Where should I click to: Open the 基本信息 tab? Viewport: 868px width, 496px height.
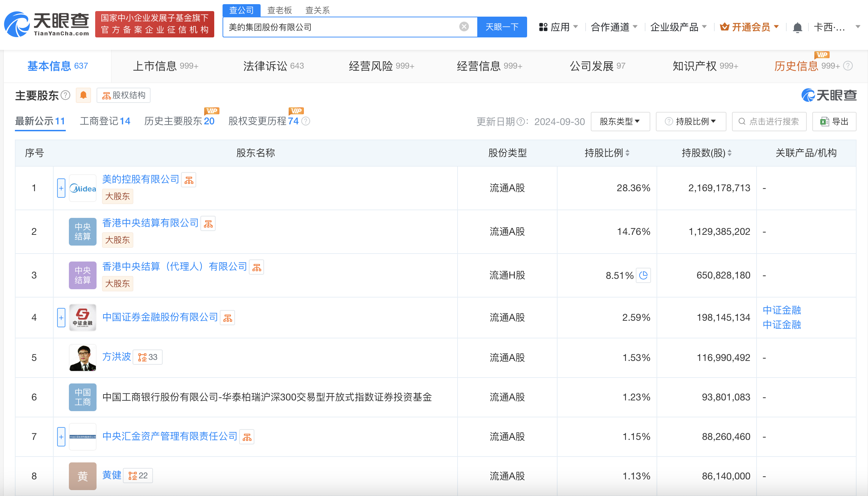(x=58, y=66)
